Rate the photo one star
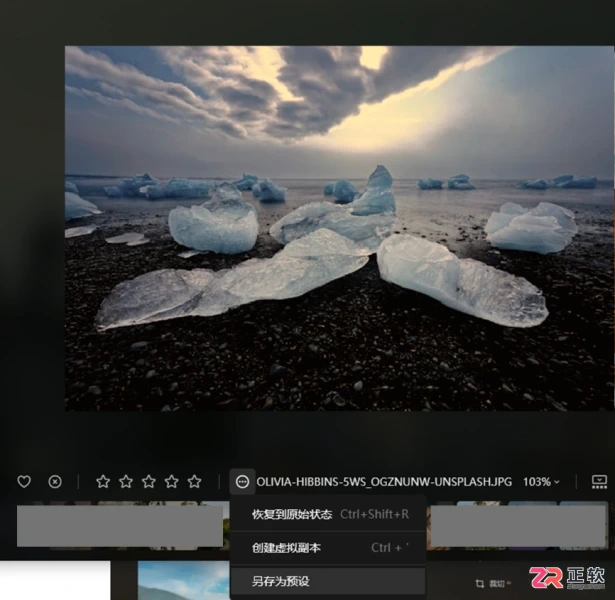The image size is (615, 600). tap(103, 482)
